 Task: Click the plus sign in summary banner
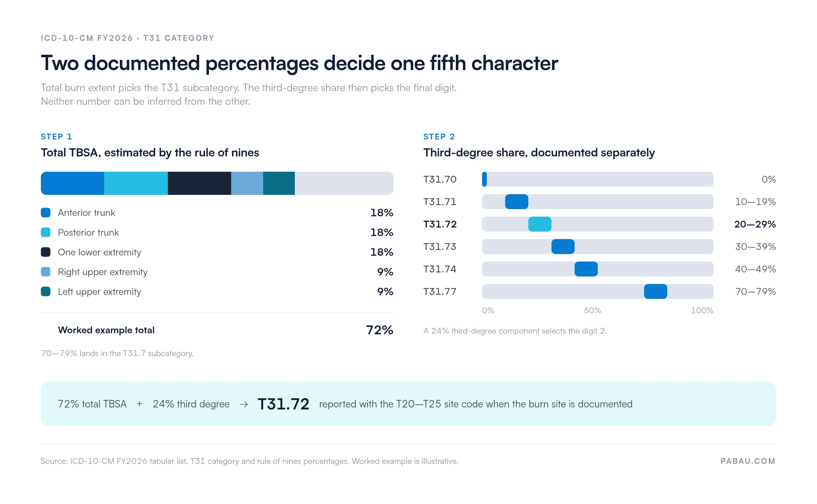[140, 404]
